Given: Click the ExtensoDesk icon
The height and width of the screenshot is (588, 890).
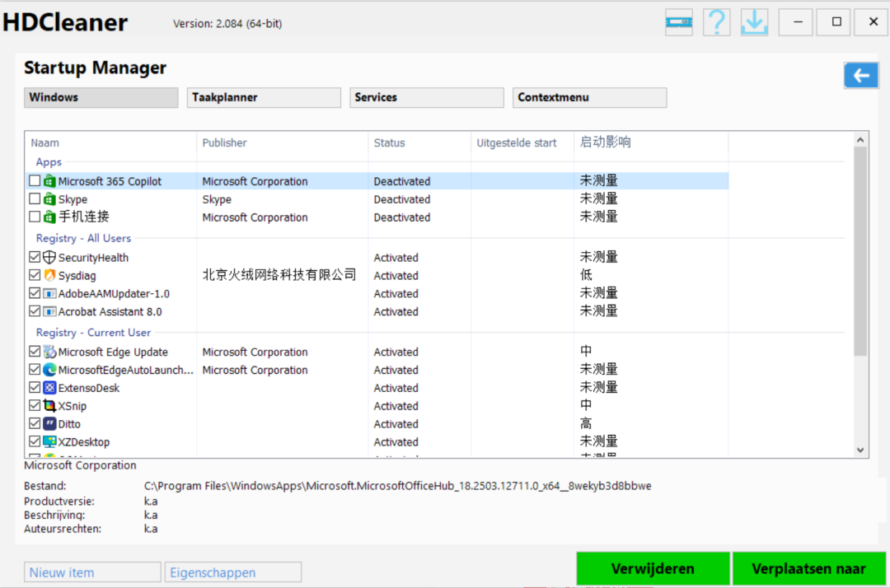Looking at the screenshot, I should pyautogui.click(x=50, y=389).
